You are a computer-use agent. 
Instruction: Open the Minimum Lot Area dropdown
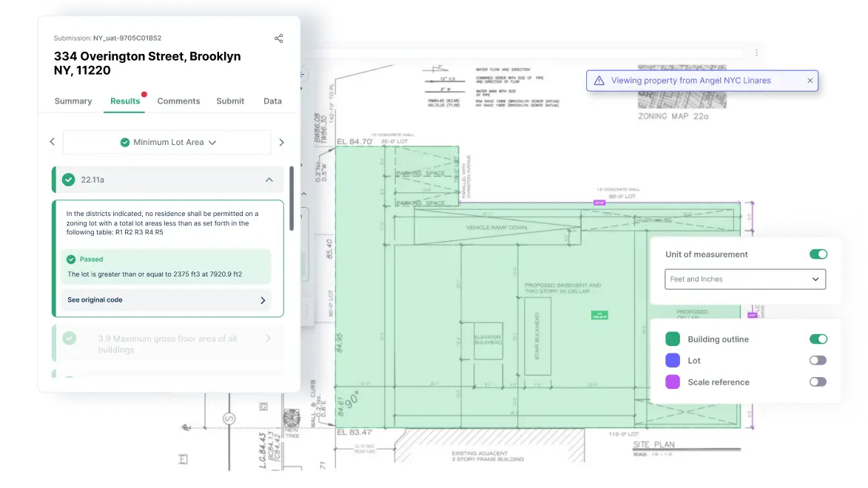(x=212, y=142)
